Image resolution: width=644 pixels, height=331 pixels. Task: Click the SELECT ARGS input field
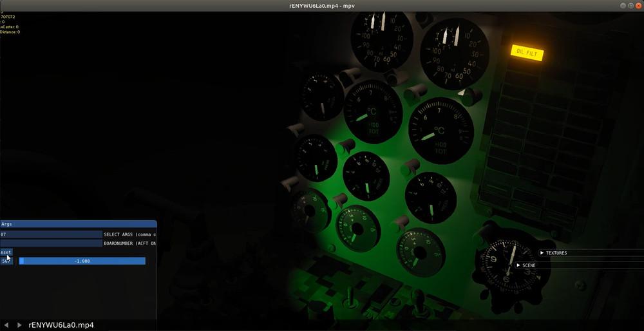[51, 234]
